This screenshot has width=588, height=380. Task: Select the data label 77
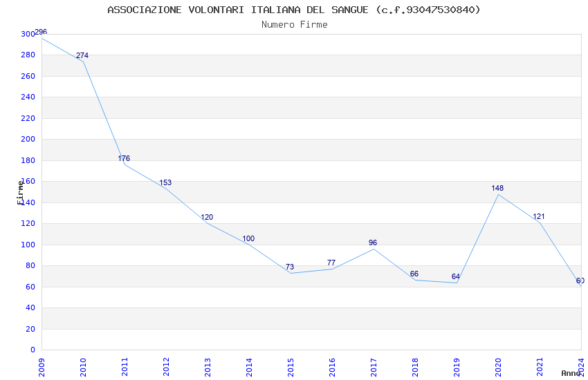(x=331, y=263)
